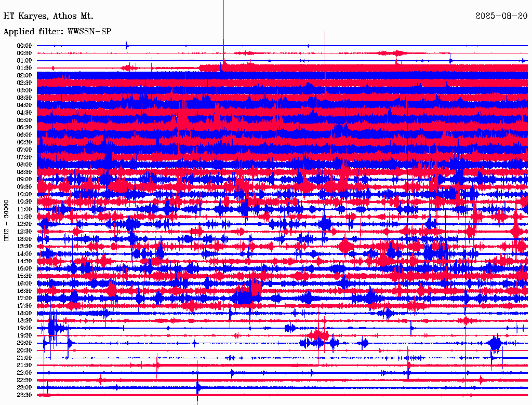This screenshot has width=532, height=405.
Task: Select the 13:00 time row label
Action: click(x=24, y=239)
